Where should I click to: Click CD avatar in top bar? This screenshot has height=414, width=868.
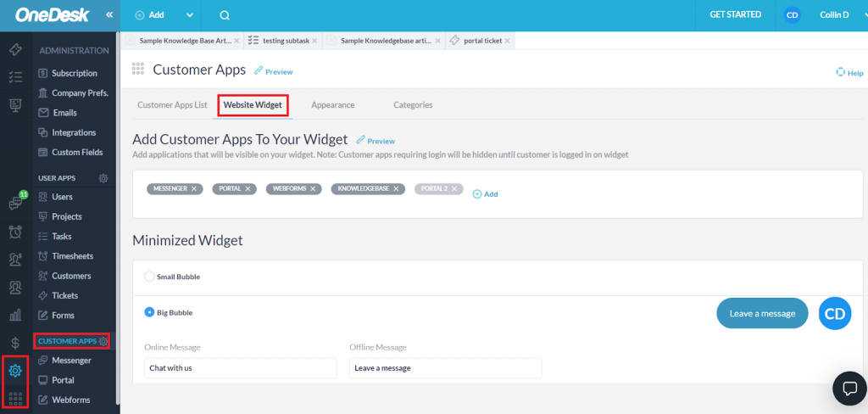793,15
